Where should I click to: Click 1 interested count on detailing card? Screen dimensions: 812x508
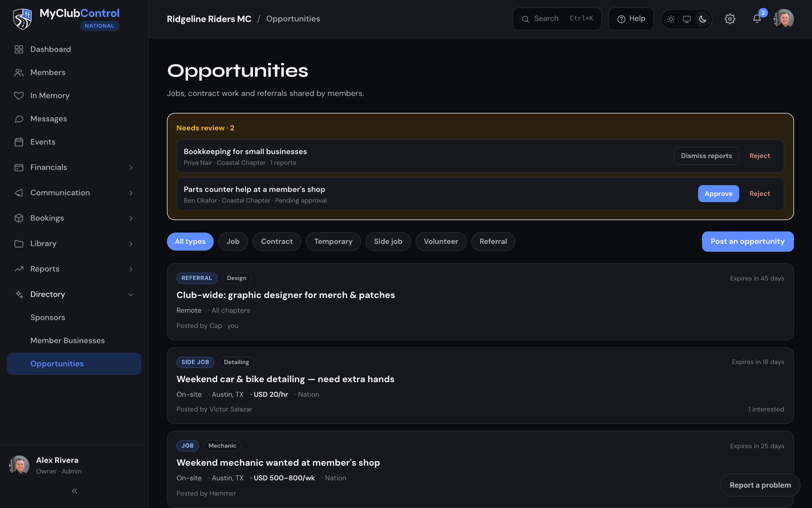click(x=766, y=409)
